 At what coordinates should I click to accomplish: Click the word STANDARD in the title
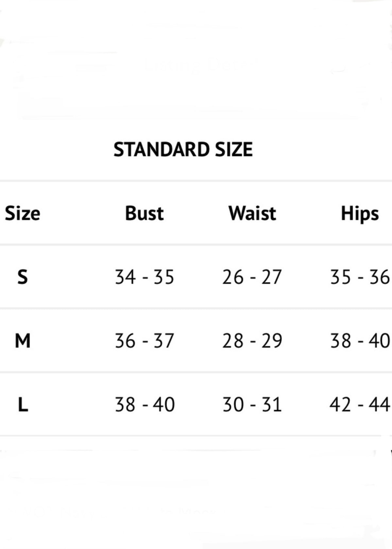[x=160, y=150]
